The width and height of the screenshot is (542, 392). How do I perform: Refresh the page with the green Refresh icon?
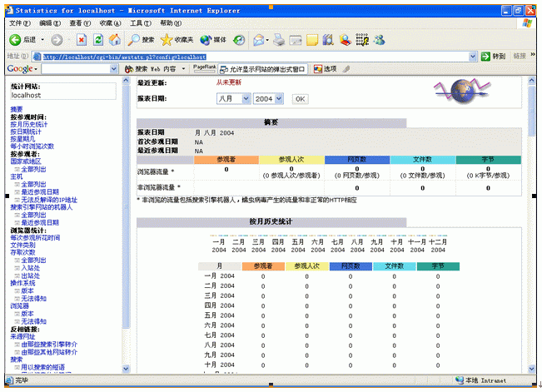click(x=98, y=39)
